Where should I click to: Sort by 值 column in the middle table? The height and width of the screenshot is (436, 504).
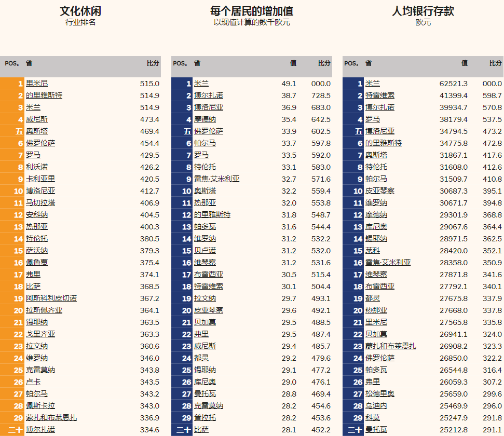[x=293, y=63]
